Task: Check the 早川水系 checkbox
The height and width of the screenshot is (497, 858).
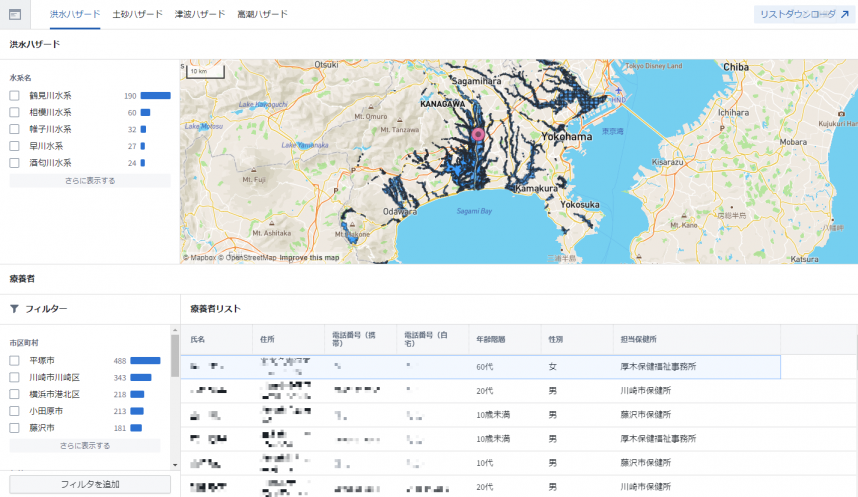Action: click(x=14, y=146)
